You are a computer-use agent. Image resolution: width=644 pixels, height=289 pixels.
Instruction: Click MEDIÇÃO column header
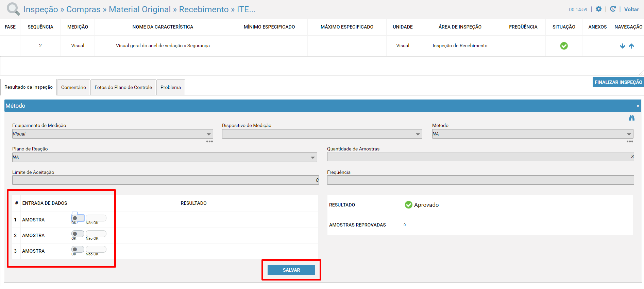tap(78, 27)
